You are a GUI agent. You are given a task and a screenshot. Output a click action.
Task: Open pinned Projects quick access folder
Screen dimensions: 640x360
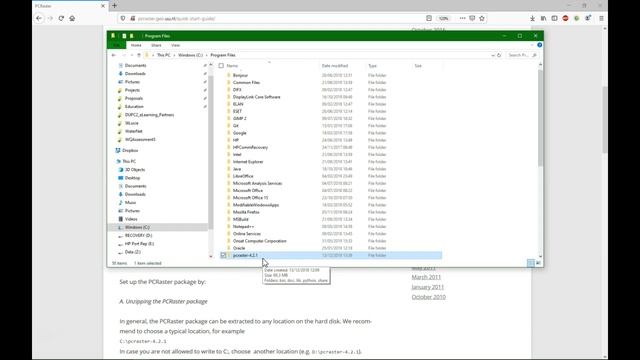click(x=132, y=90)
